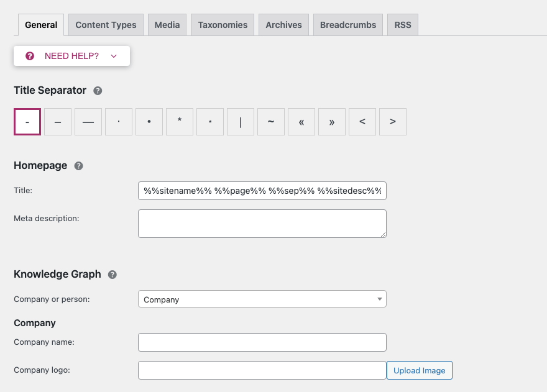The image size is (547, 392).
Task: Select the tilde title separator
Action: tap(271, 122)
